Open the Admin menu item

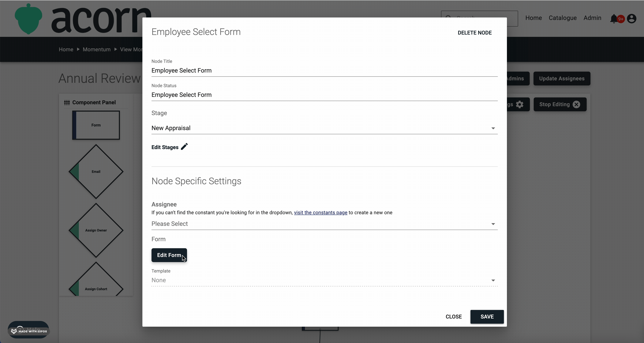coord(592,18)
